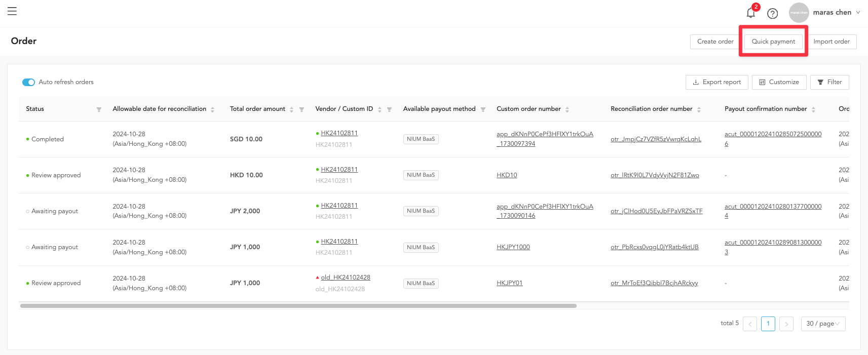Image resolution: width=868 pixels, height=355 pixels.
Task: Filter the Status column
Action: pyautogui.click(x=99, y=109)
